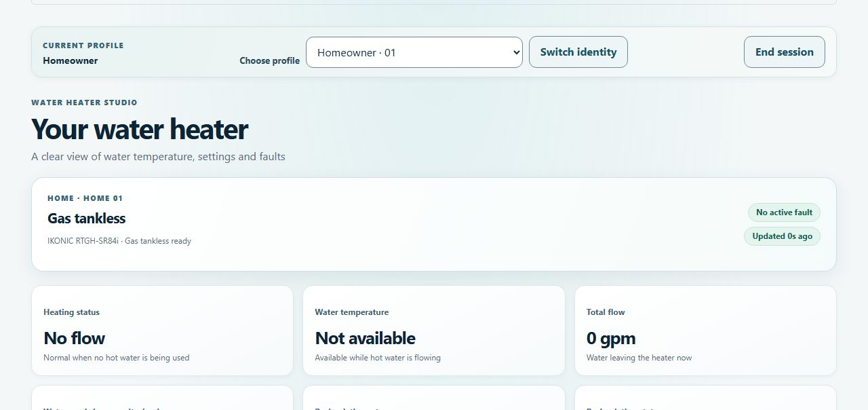This screenshot has height=410, width=868.
Task: Click the HOME · HOME 01 label
Action: click(x=85, y=198)
